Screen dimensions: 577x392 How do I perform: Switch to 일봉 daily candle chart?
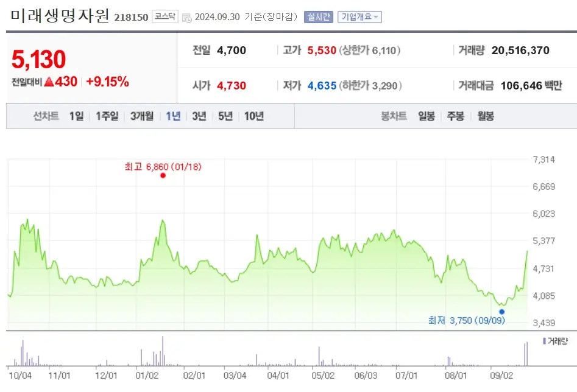click(427, 116)
